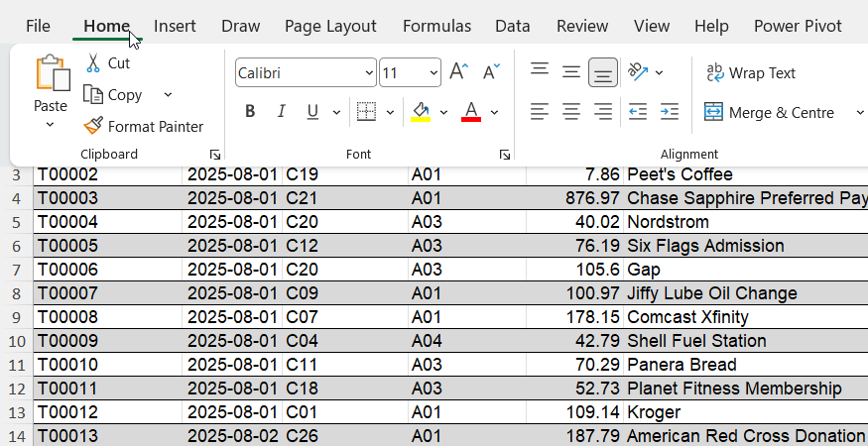This screenshot has width=868, height=446.
Task: Increase font size with large A
Action: point(458,72)
